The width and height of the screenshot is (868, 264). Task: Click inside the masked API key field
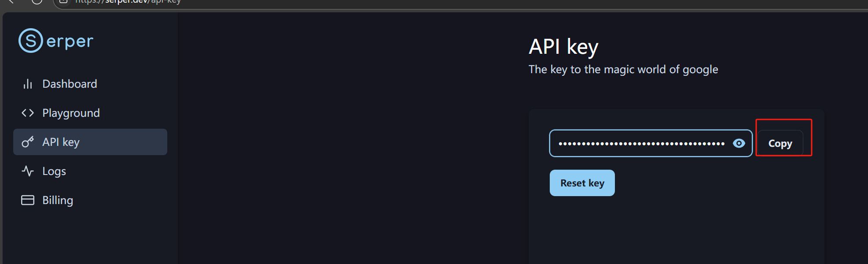(x=641, y=143)
